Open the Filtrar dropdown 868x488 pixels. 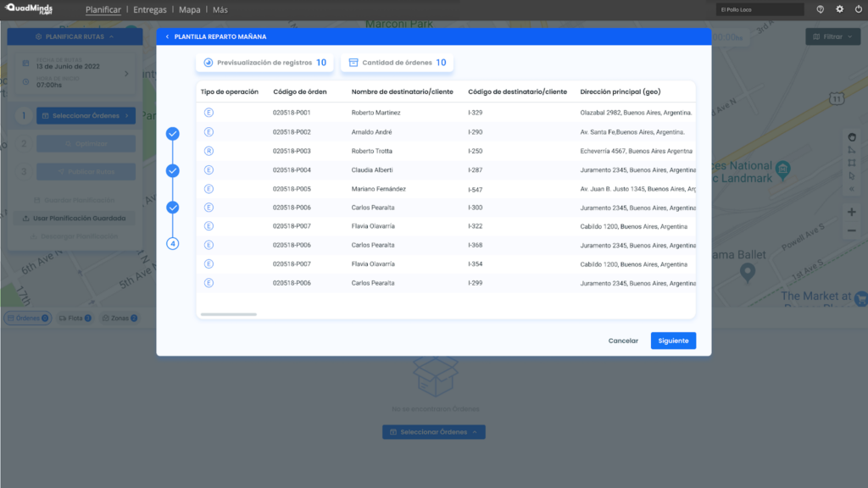click(x=832, y=36)
